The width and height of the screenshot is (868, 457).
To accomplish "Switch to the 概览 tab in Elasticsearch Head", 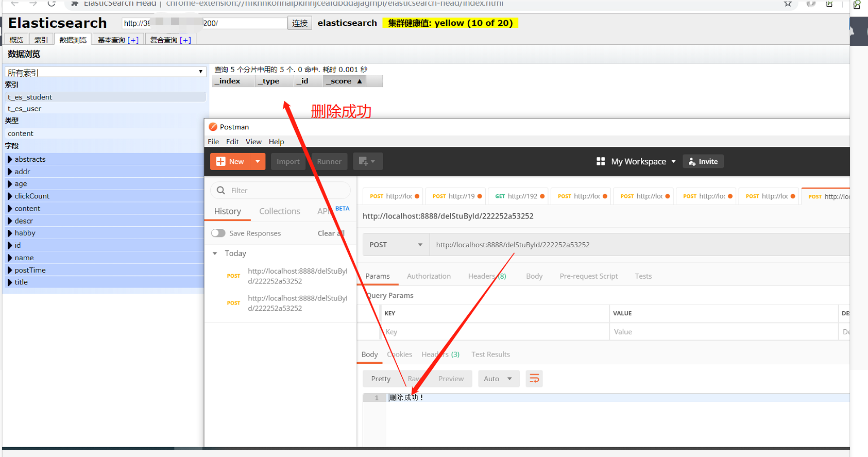I will coord(16,40).
